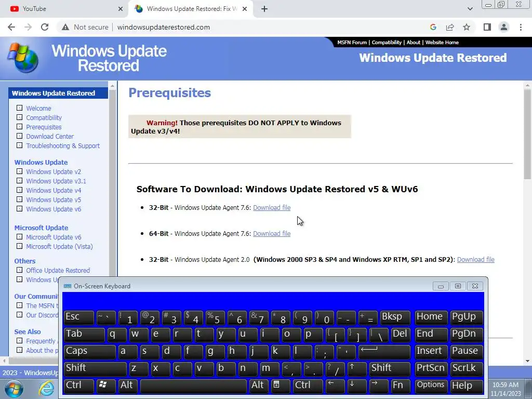Click the up arrow key on on-screen keyboard

356,368
